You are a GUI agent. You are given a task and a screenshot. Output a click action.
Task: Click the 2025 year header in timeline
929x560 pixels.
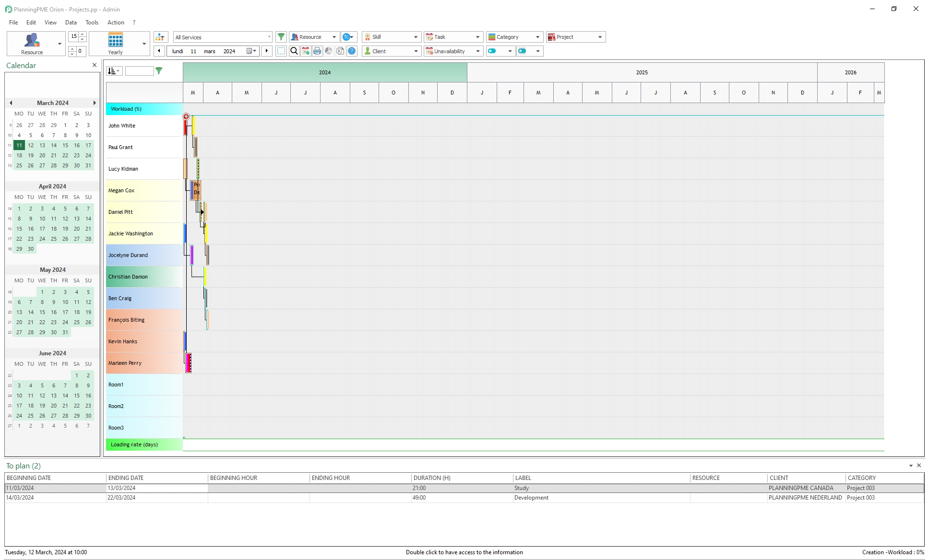pyautogui.click(x=642, y=72)
